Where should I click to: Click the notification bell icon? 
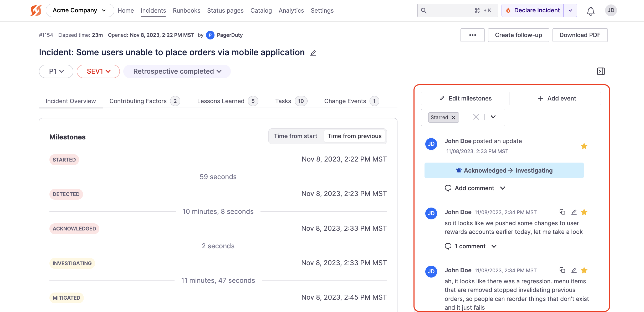590,11
